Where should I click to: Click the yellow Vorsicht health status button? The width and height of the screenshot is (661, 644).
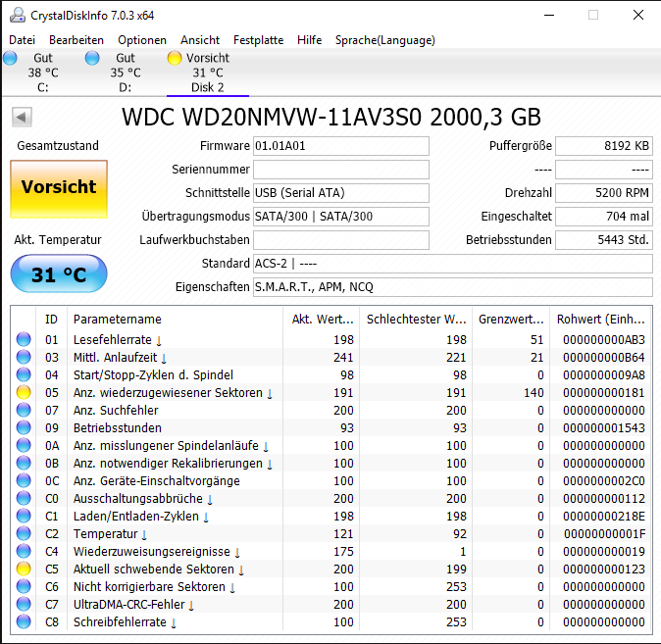59,189
